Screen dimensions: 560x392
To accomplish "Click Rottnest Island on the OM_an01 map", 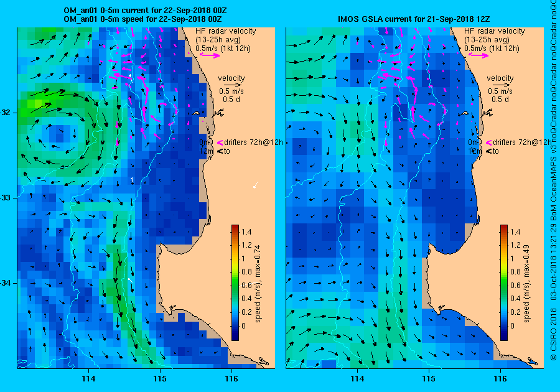I will [196, 113].
